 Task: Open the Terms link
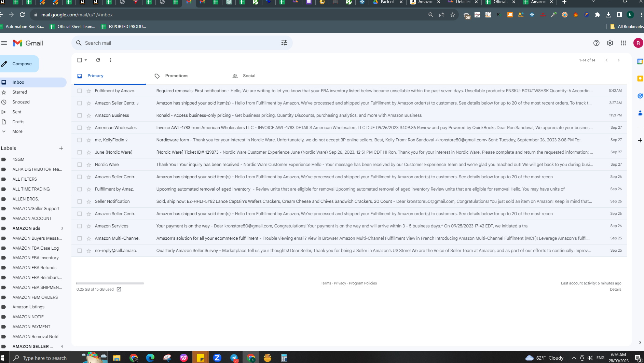pyautogui.click(x=326, y=283)
